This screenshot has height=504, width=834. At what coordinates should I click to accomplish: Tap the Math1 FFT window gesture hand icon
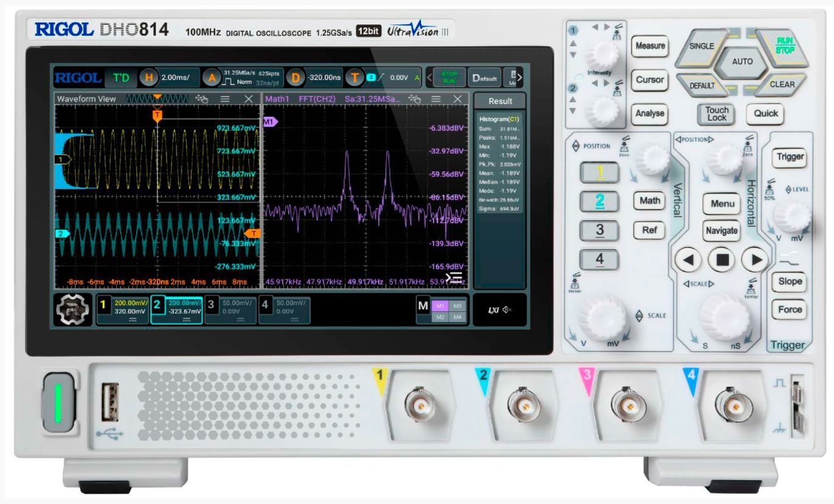(415, 99)
